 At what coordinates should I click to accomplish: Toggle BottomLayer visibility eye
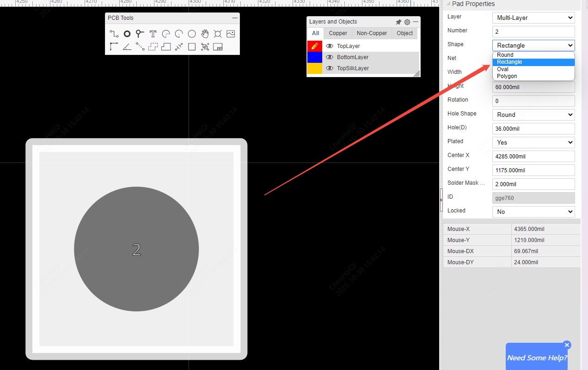tap(330, 57)
